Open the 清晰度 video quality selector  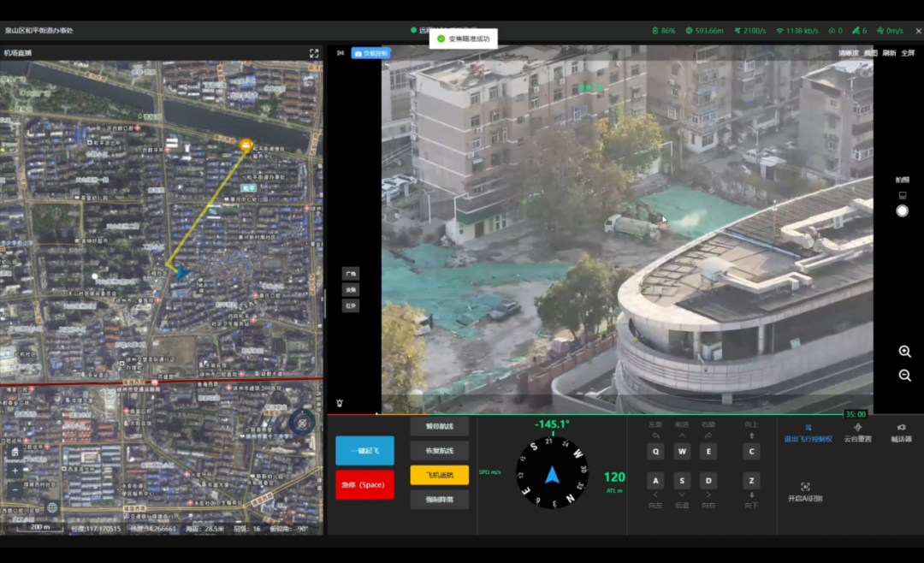(848, 53)
